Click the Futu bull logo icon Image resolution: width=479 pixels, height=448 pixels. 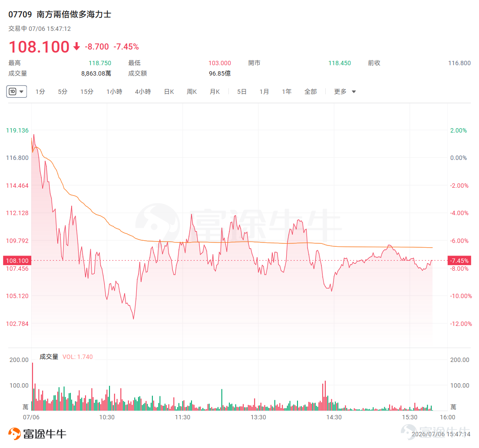[14, 434]
